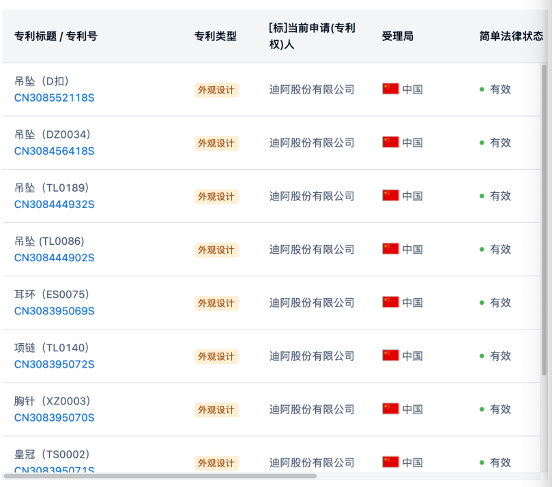This screenshot has height=487, width=552.
Task: Open patent link CN308444932S
Action: 54,204
